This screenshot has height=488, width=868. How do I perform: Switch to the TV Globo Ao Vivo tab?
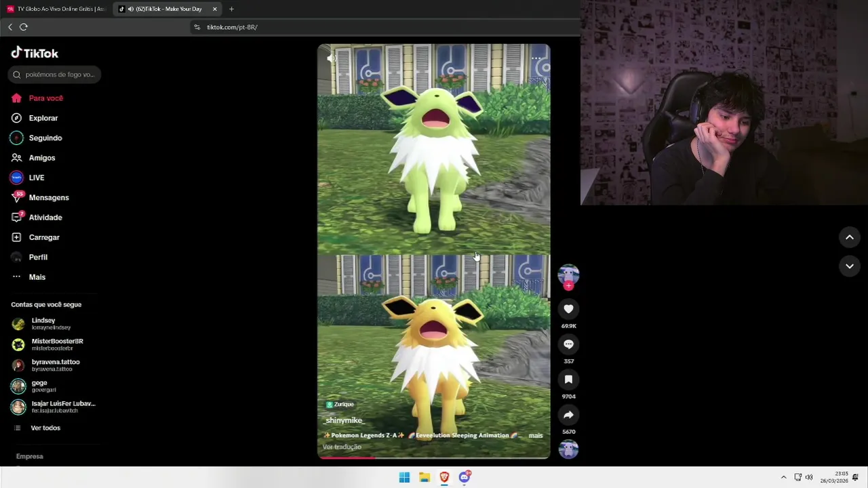[57, 9]
